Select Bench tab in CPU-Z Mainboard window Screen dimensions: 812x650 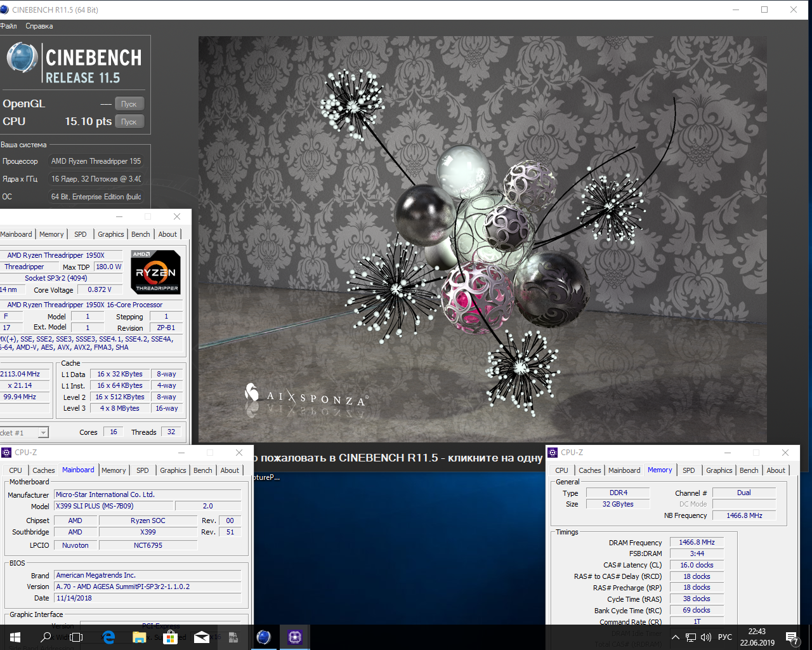[203, 470]
